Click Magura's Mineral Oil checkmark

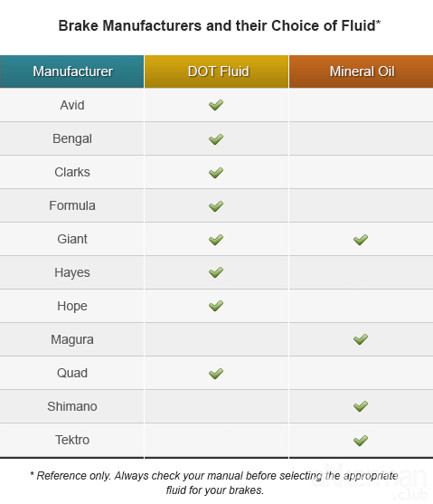pos(361,338)
